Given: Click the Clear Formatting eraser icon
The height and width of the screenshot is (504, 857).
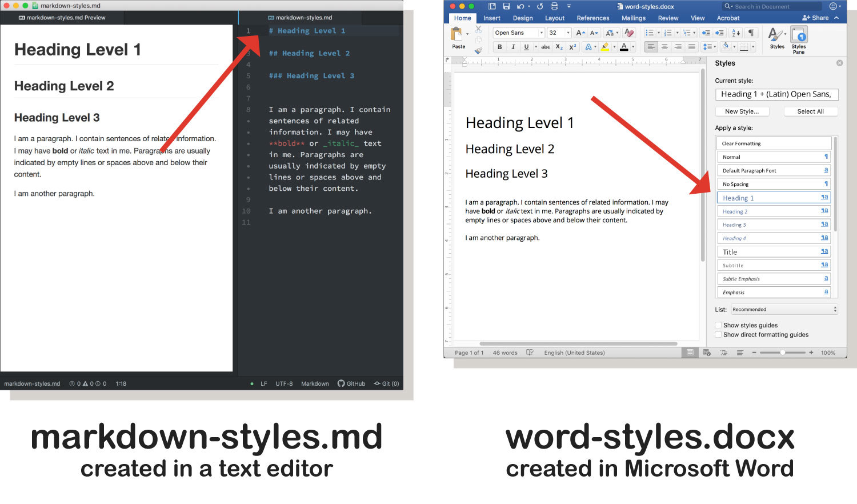Looking at the screenshot, I should [x=629, y=33].
